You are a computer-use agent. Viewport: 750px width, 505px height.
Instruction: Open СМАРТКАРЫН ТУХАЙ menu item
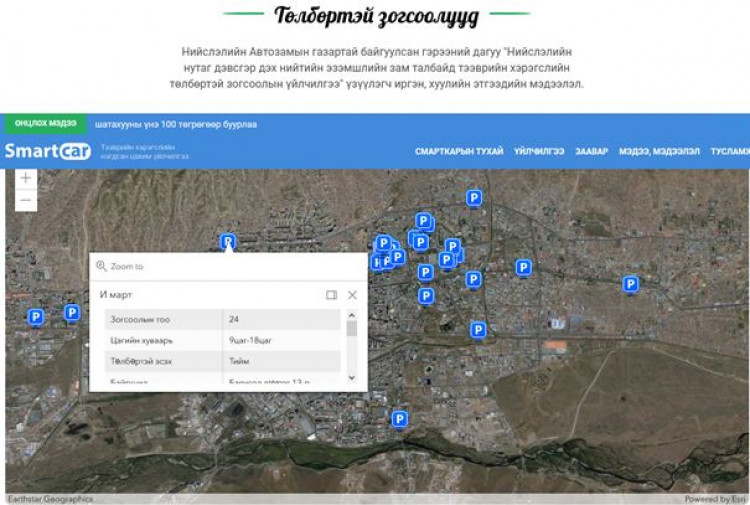pos(459,151)
